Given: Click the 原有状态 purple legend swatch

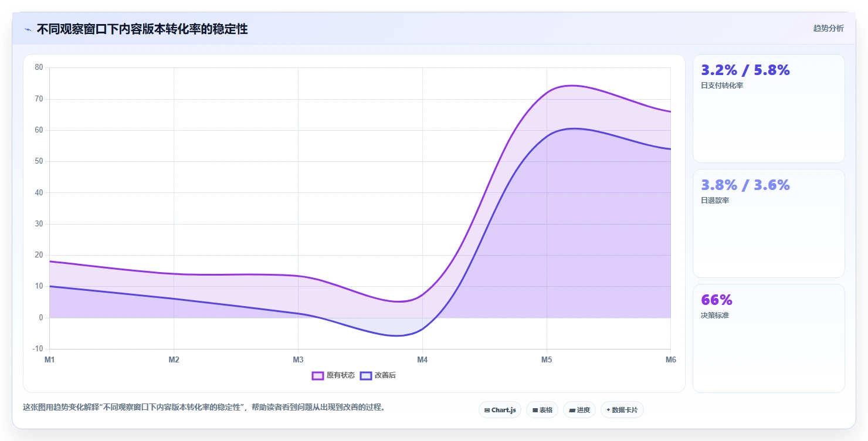Looking at the screenshot, I should [318, 375].
